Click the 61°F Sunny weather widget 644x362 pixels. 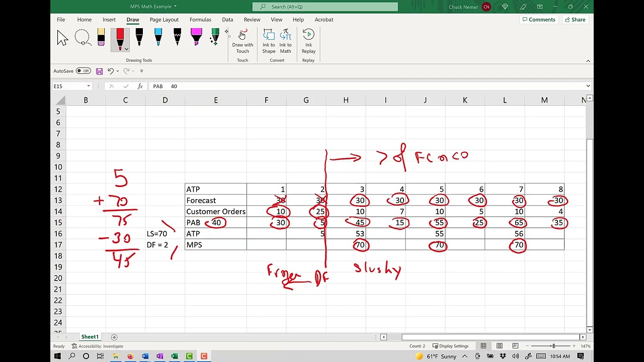[x=436, y=356]
